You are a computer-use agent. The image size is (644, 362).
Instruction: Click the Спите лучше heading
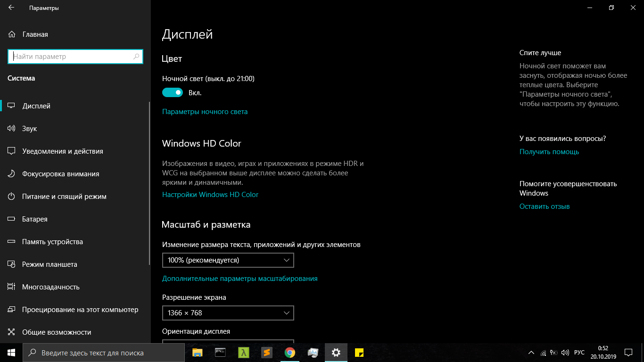click(540, 53)
